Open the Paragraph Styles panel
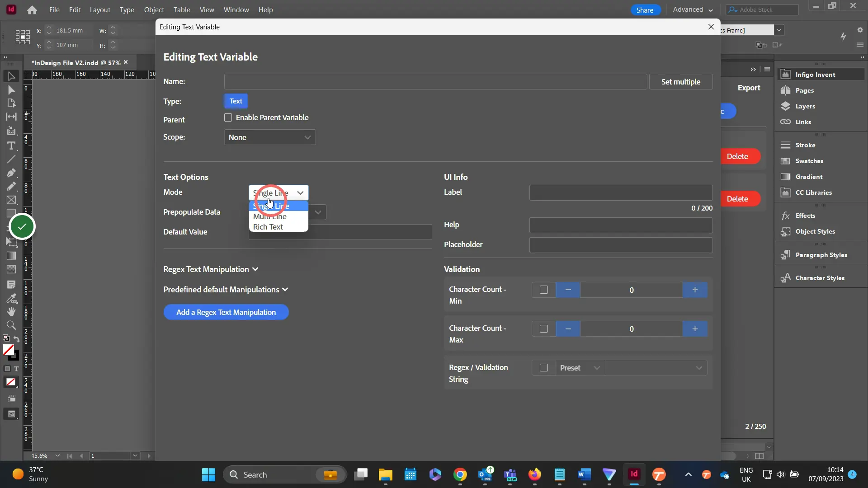Image resolution: width=868 pixels, height=488 pixels. click(x=821, y=255)
